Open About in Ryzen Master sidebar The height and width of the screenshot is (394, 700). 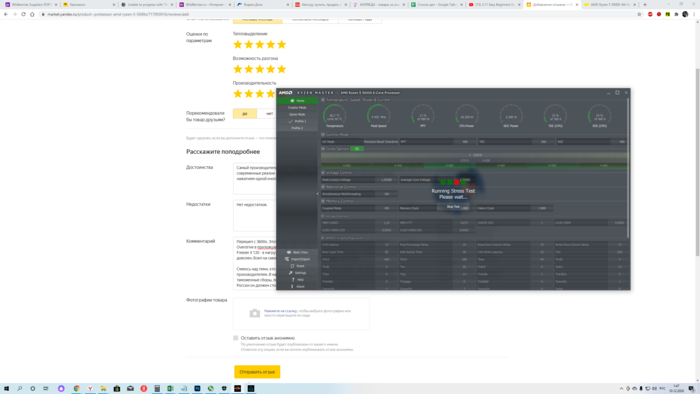coord(297,286)
